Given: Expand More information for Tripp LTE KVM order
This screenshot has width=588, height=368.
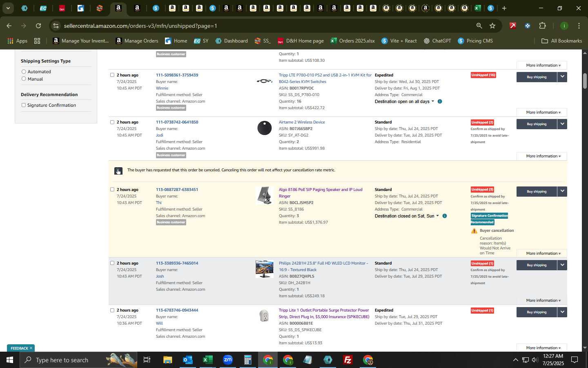Looking at the screenshot, I should [542, 112].
